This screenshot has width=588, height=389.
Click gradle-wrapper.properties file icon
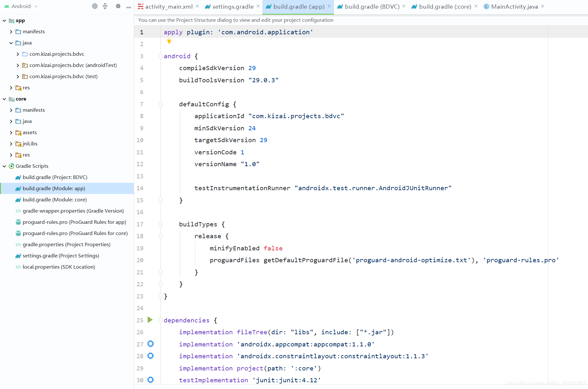pyautogui.click(x=18, y=211)
